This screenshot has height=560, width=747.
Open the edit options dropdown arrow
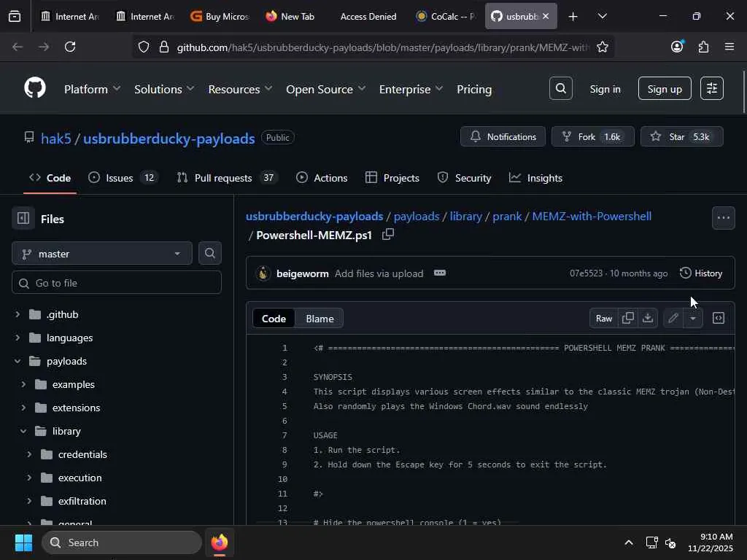(x=693, y=318)
